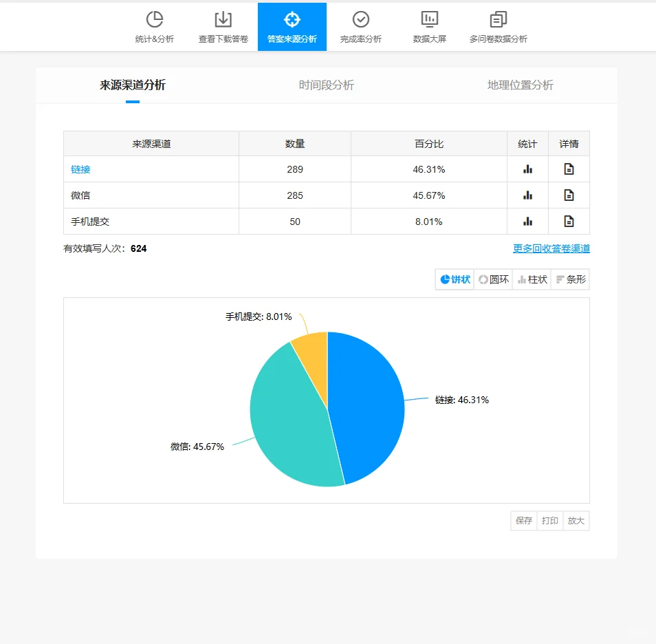Click the 答案来源分析 crosshair icon
The image size is (656, 644).
pyautogui.click(x=292, y=19)
